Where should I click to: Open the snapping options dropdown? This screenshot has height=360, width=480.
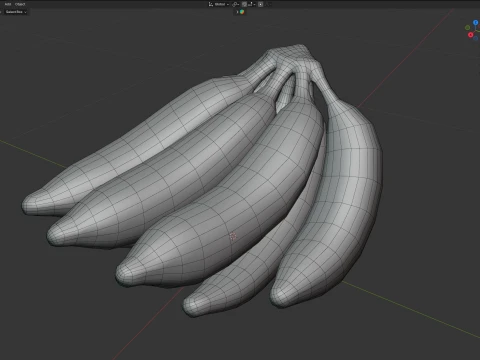[252, 4]
